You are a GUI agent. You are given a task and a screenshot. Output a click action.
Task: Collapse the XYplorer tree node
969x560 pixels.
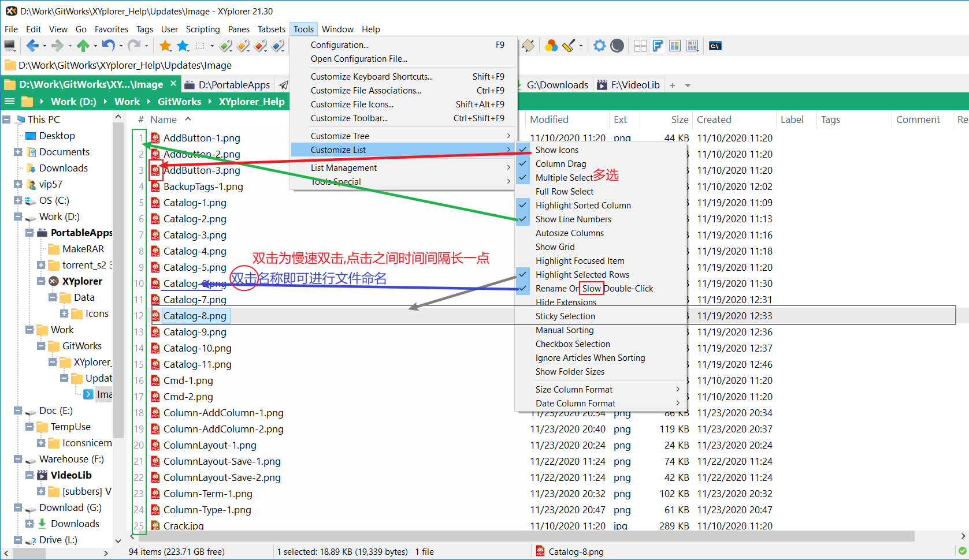40,281
